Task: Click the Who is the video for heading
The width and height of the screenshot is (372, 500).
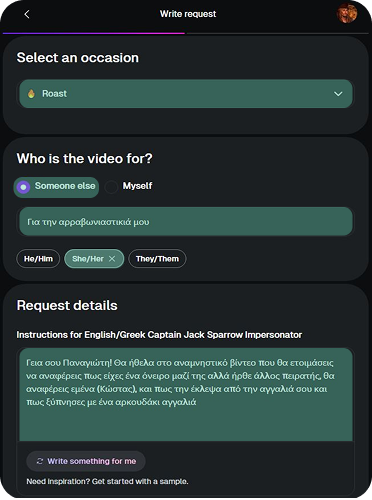Action: 85,158
